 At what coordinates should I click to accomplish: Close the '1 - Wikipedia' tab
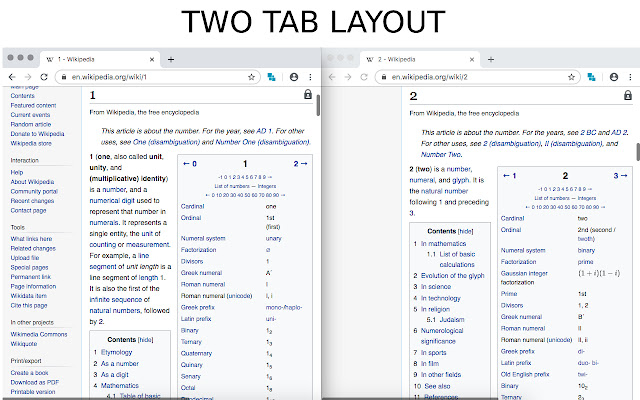pos(152,60)
